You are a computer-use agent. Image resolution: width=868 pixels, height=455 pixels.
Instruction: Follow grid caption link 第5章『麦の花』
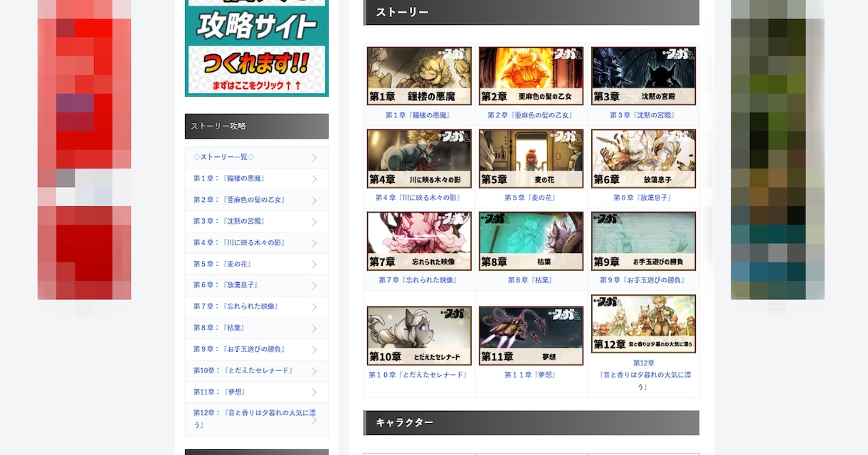tap(531, 198)
